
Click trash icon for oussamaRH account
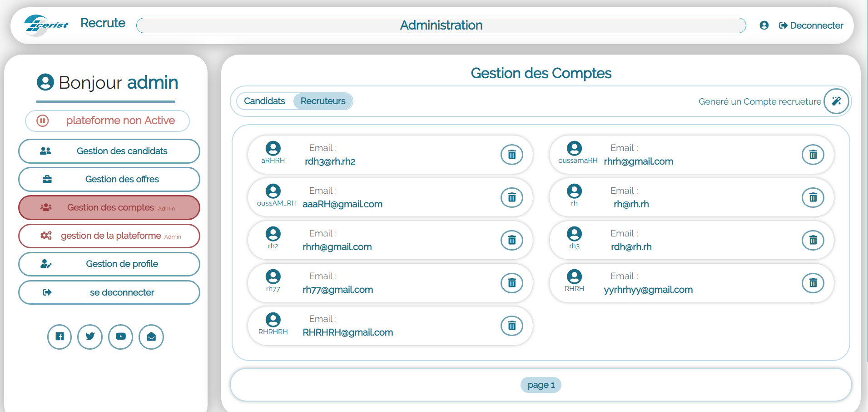coord(813,155)
